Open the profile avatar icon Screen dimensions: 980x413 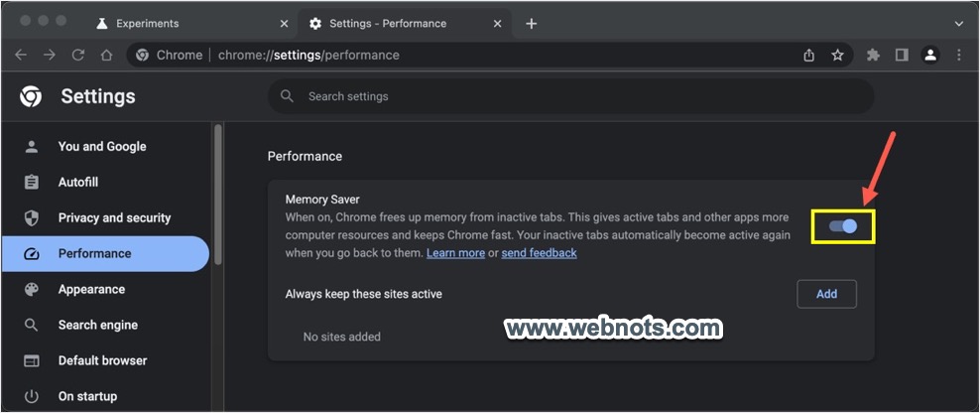[930, 55]
